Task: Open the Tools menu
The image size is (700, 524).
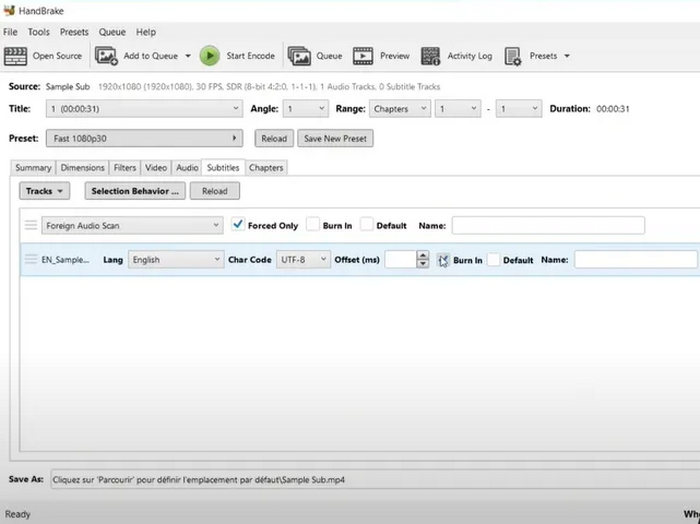Action: tap(38, 32)
